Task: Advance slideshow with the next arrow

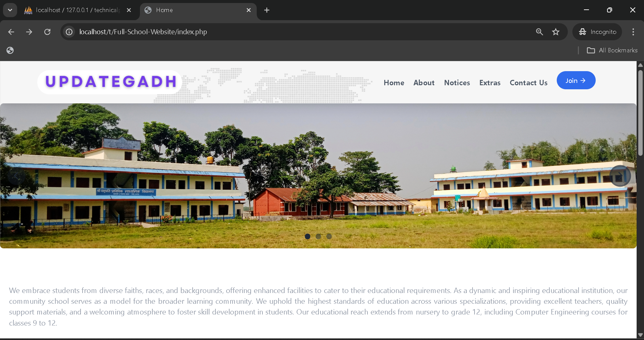Action: coord(620,176)
